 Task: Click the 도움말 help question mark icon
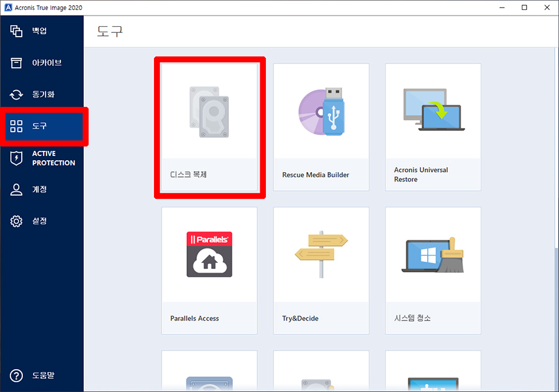tap(16, 376)
